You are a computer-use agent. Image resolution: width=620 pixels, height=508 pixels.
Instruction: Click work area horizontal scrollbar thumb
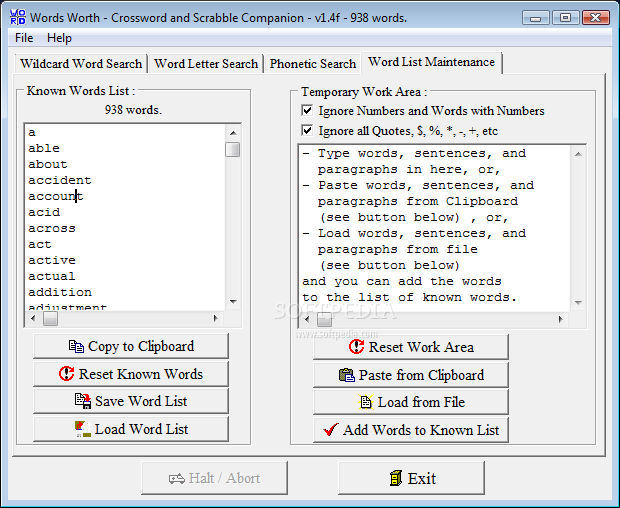[325, 319]
